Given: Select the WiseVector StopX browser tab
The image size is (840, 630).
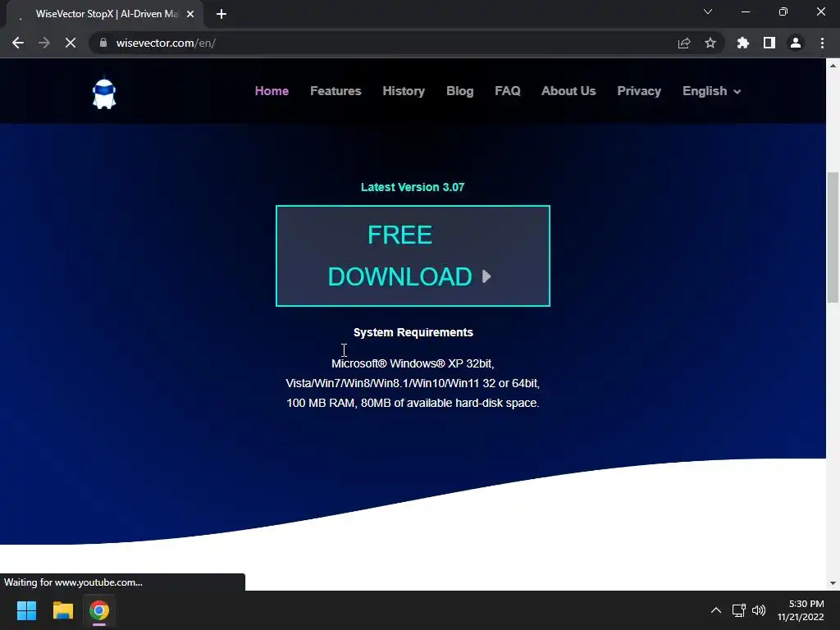Looking at the screenshot, I should [105, 14].
